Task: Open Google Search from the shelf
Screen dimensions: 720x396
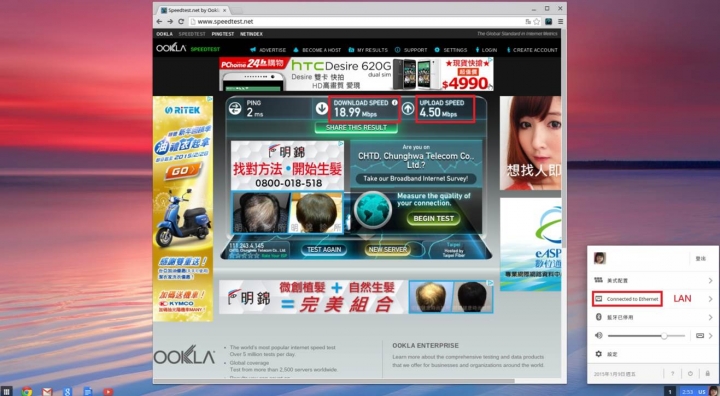Action: (x=68, y=391)
